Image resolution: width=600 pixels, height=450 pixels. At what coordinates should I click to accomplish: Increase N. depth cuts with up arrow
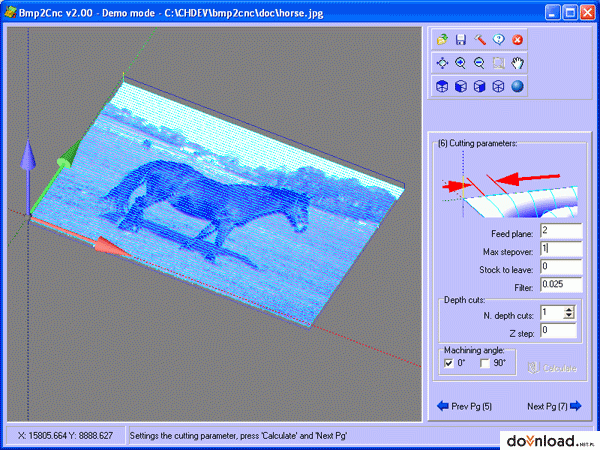[569, 309]
